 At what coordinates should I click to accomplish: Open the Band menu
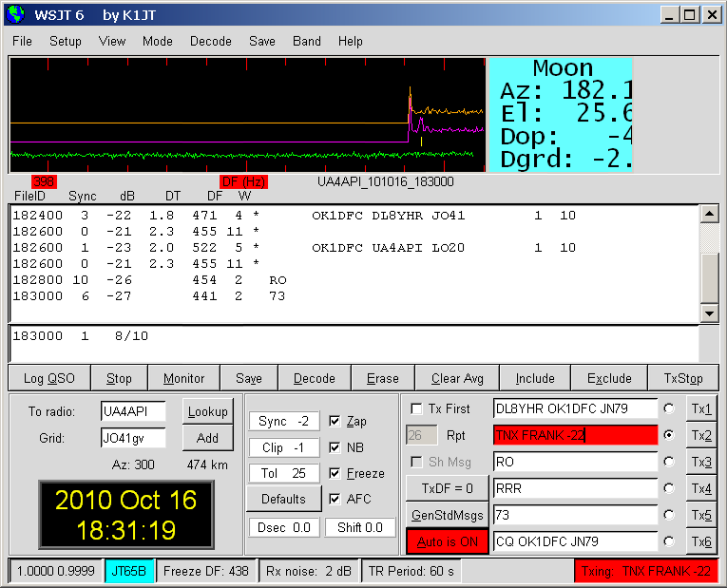click(306, 41)
